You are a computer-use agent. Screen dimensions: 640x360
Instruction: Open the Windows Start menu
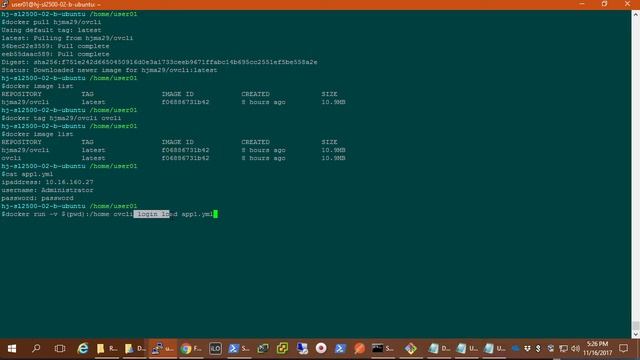(x=12, y=348)
